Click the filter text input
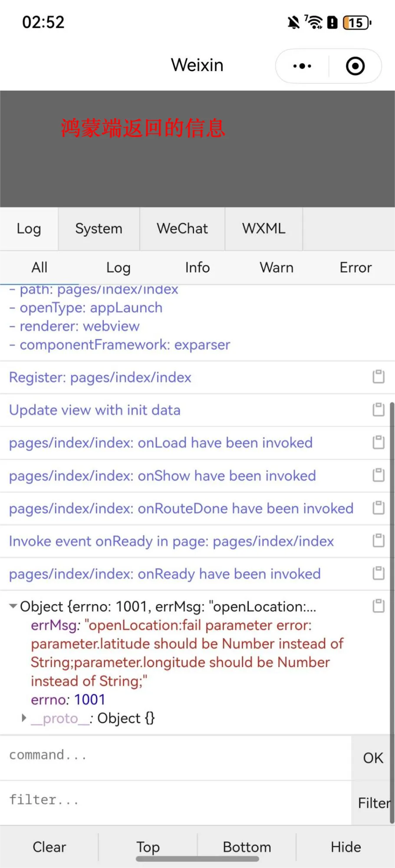Screen dimensions: 395x868 174,800
